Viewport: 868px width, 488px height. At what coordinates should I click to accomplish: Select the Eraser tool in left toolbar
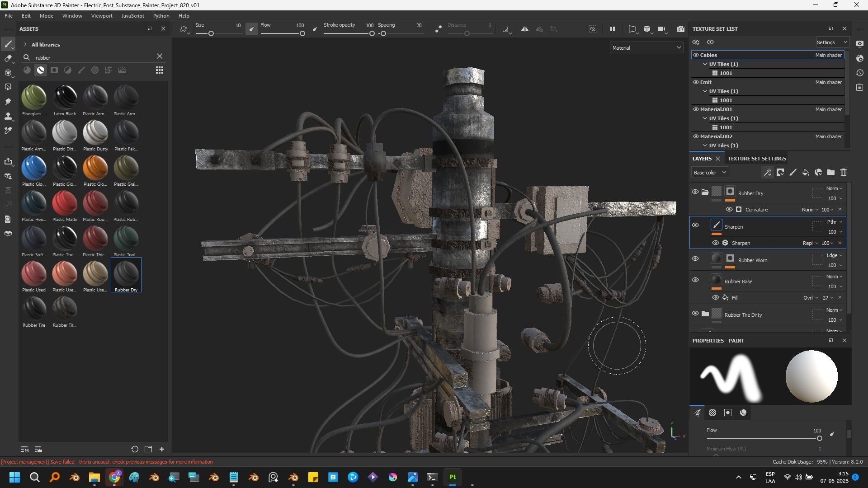(8, 58)
